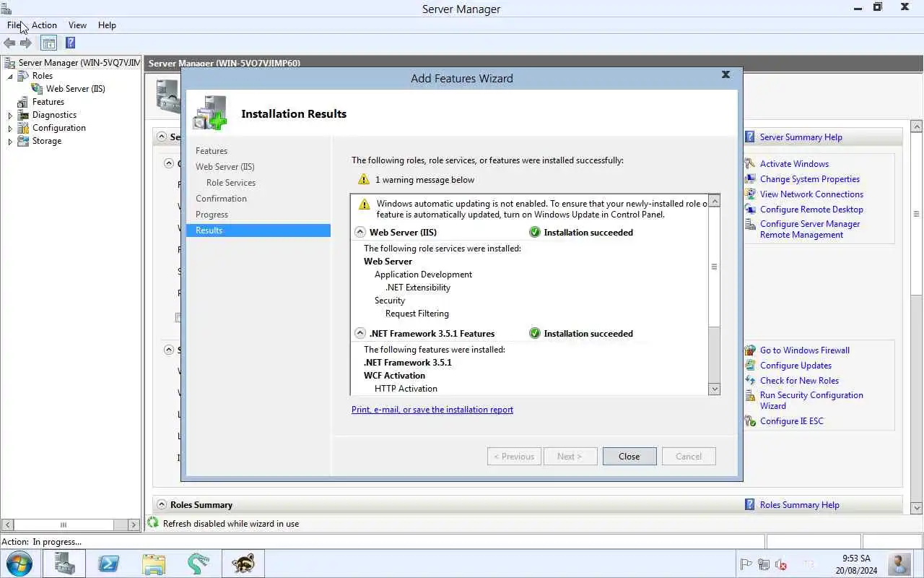Viewport: 924px width, 578px height.
Task: Click the Configure IE ESC icon
Action: pos(750,421)
